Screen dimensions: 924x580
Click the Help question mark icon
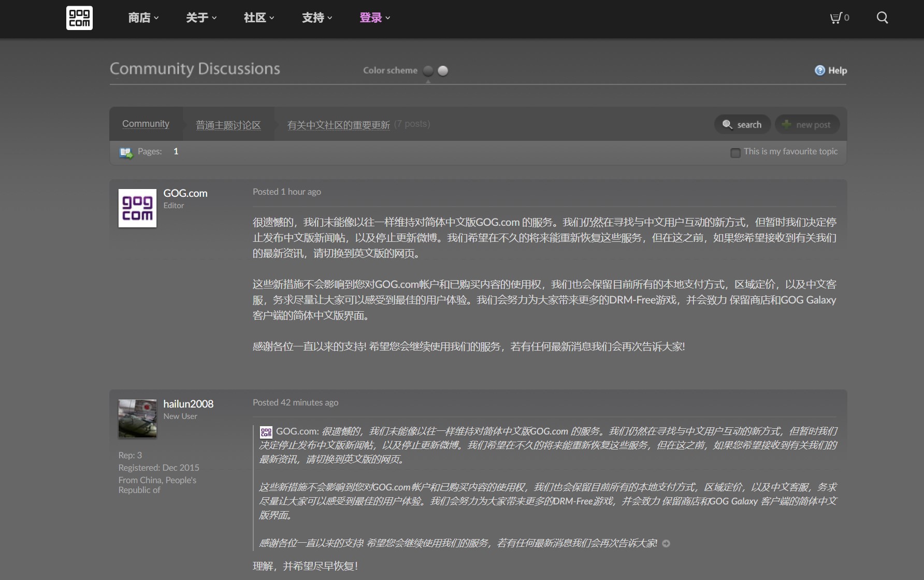(x=819, y=70)
